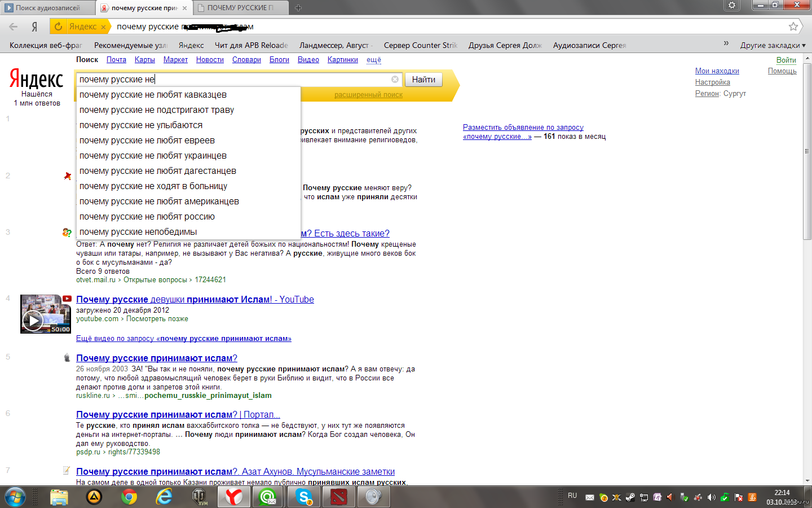This screenshot has width=812, height=508.
Task: Open 'Ещё видео по запросу' link
Action: pyautogui.click(x=184, y=339)
